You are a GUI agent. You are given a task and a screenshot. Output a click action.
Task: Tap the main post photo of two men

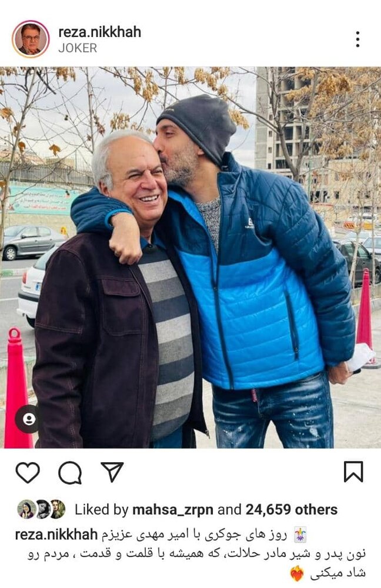click(190, 258)
